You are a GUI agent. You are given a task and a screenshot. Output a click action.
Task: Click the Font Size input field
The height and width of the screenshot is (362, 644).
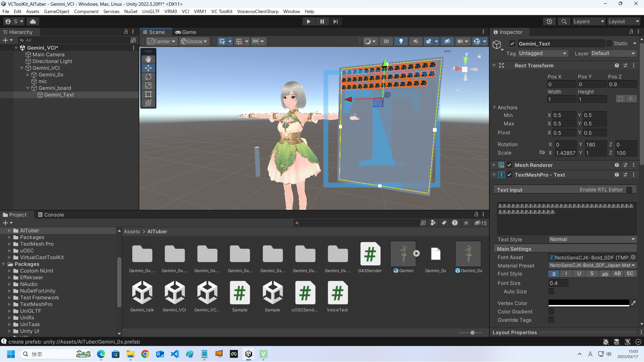click(x=558, y=283)
